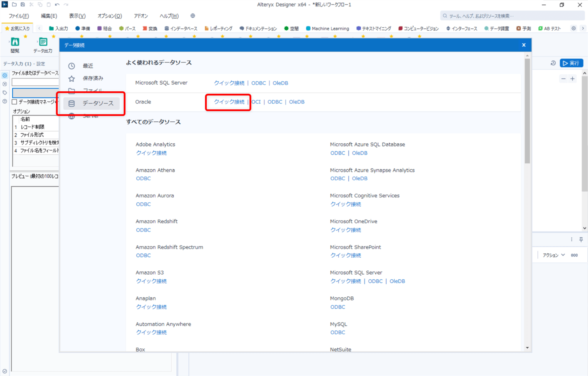Click dialog scrollbar down arrow
Screen dimensions: 588x376
point(527,348)
